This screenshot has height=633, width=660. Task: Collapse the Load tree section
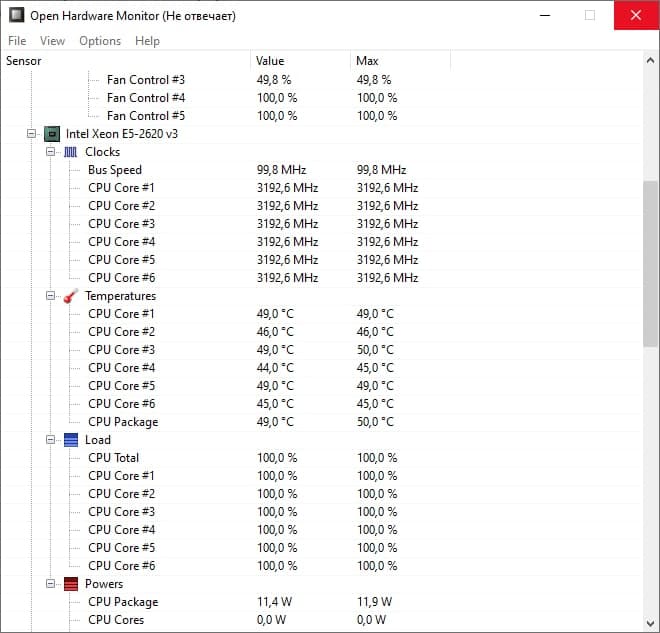[50, 440]
